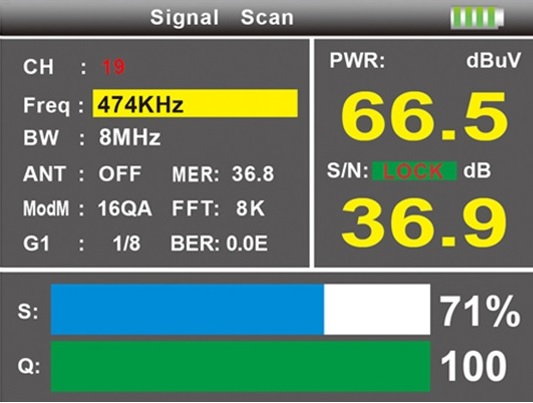Click the 66.5 power level reading

click(x=424, y=116)
